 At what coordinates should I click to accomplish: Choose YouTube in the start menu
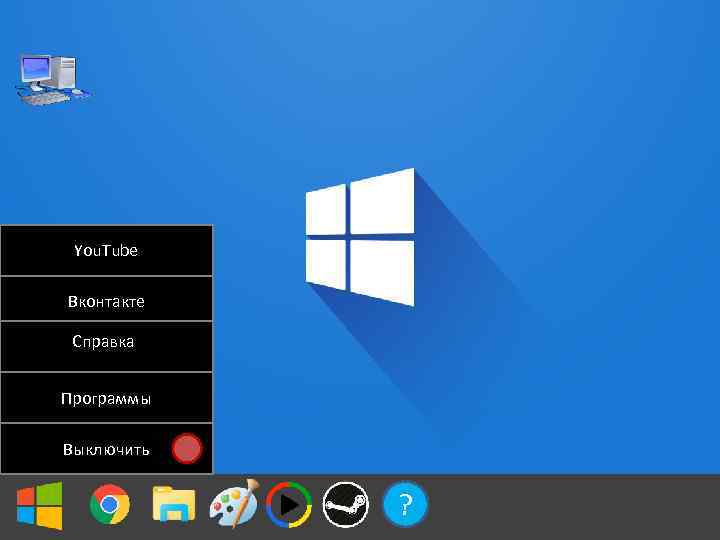(x=107, y=250)
